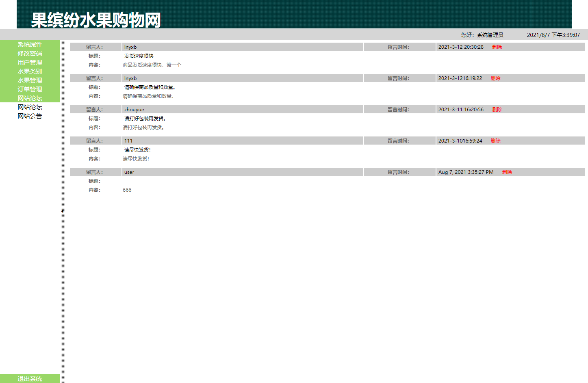Delete the message posted by 111
The width and height of the screenshot is (588, 383).
click(495, 141)
